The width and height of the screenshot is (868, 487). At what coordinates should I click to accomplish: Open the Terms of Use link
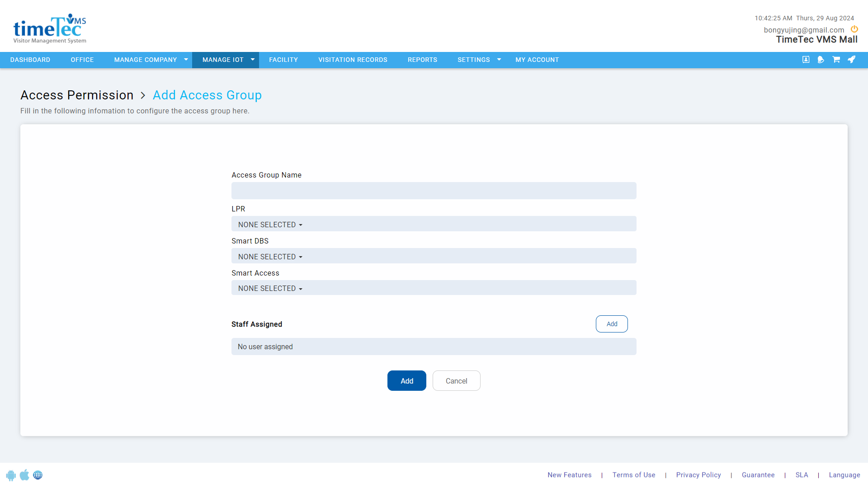click(x=634, y=475)
